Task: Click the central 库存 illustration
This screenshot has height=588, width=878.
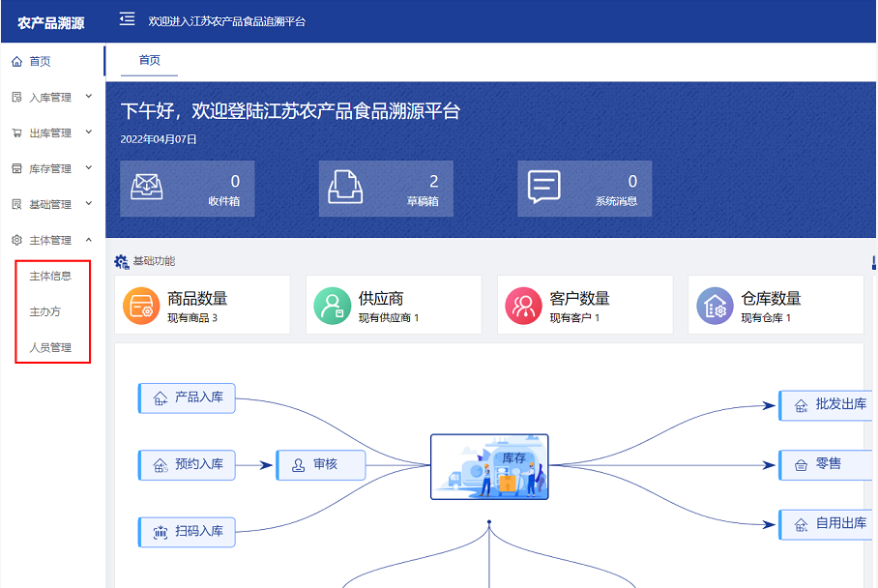Action: pos(489,466)
